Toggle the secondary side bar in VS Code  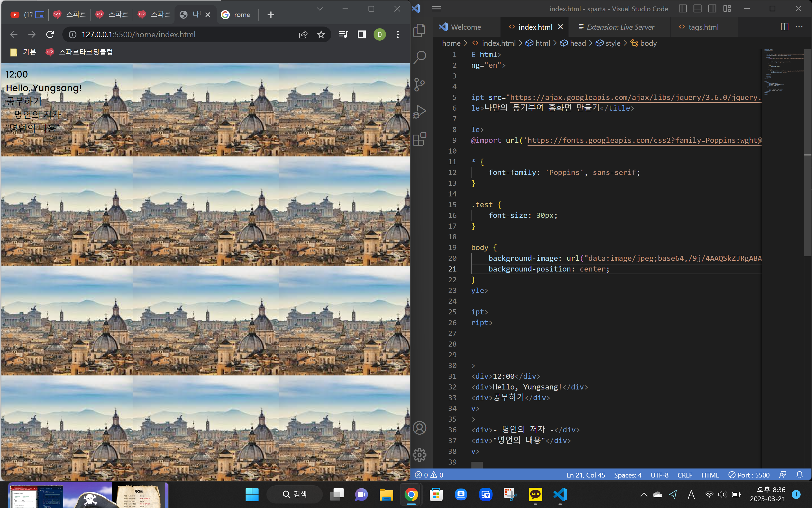712,9
